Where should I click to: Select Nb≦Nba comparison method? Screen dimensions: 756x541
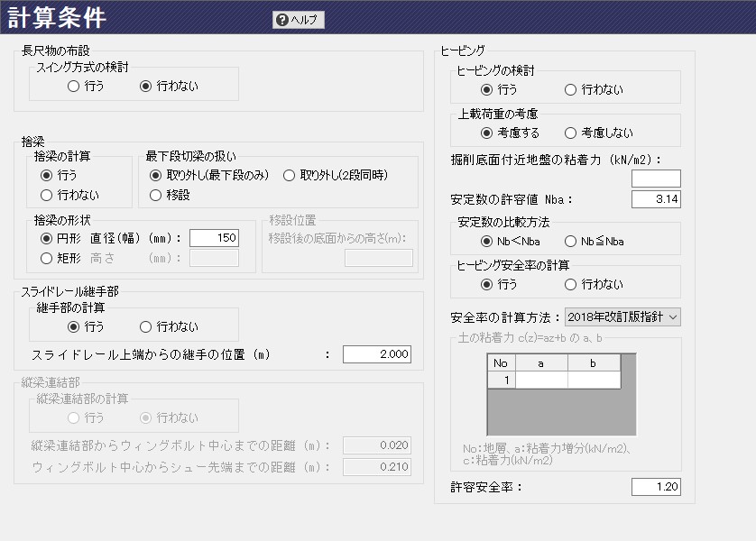tap(594, 242)
